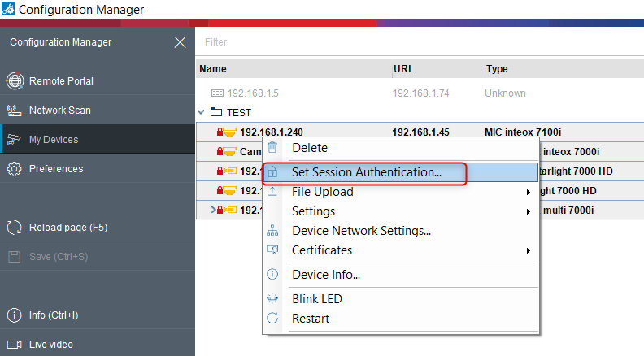Choose Set Session Authentication from menu
The height and width of the screenshot is (356, 644).
click(x=366, y=172)
